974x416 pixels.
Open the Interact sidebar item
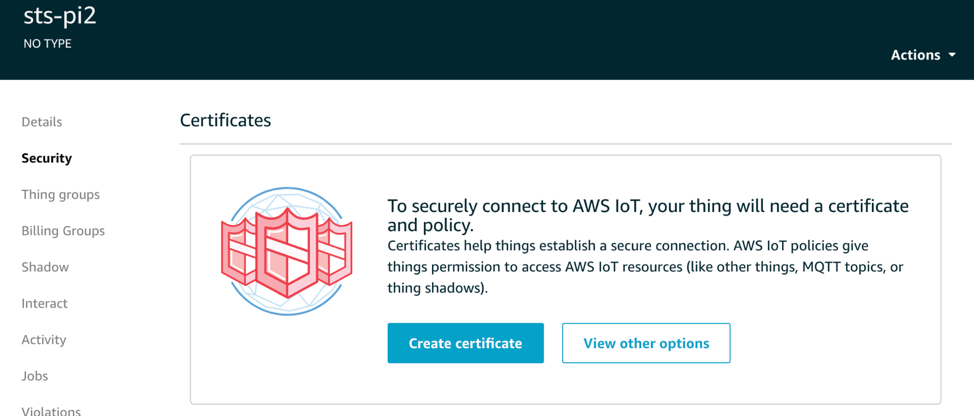(45, 303)
